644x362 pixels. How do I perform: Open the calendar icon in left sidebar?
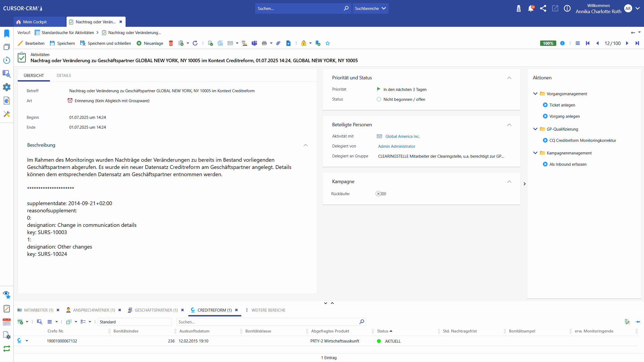[x=7, y=322]
